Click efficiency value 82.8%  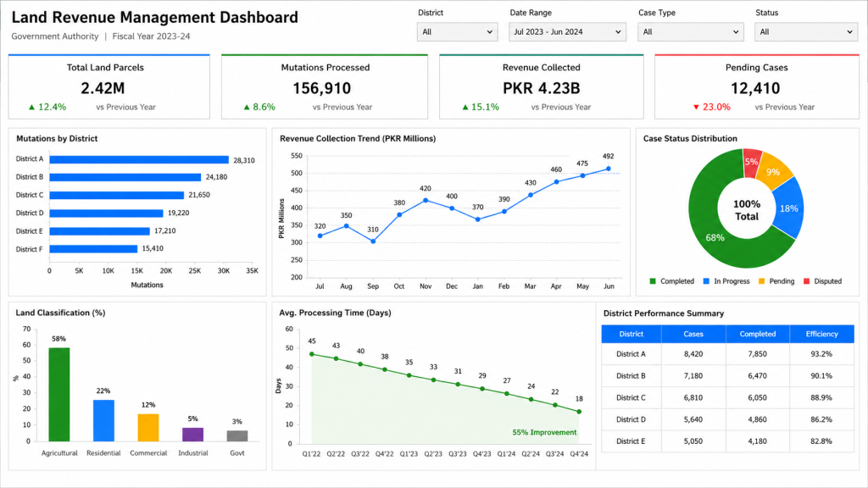(821, 441)
